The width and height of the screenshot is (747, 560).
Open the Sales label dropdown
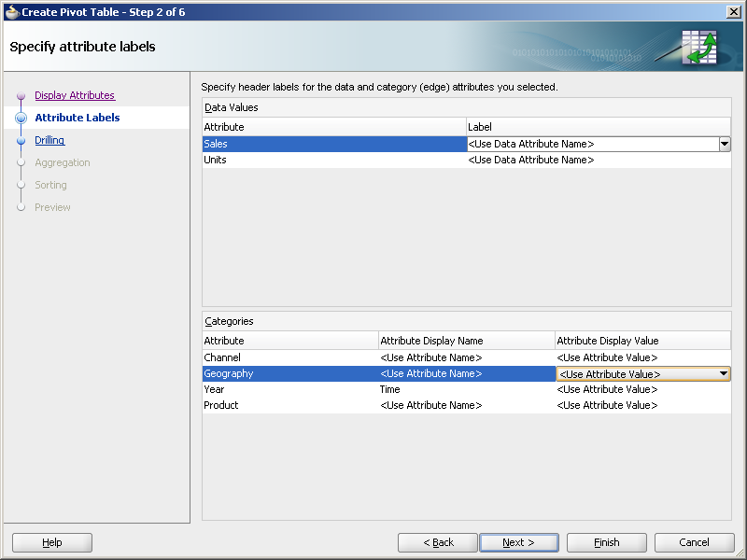[x=725, y=144]
